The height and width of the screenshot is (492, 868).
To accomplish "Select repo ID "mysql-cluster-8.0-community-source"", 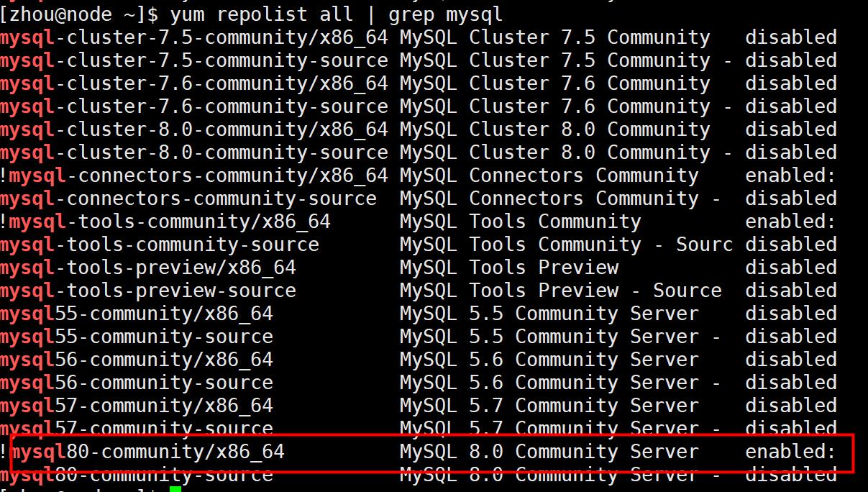I will (194, 152).
